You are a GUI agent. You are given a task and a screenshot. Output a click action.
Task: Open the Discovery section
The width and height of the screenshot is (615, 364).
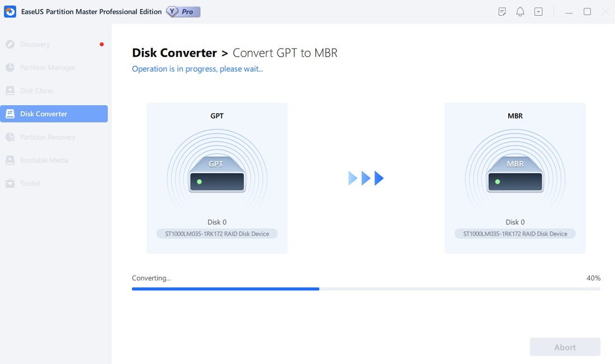(x=35, y=44)
